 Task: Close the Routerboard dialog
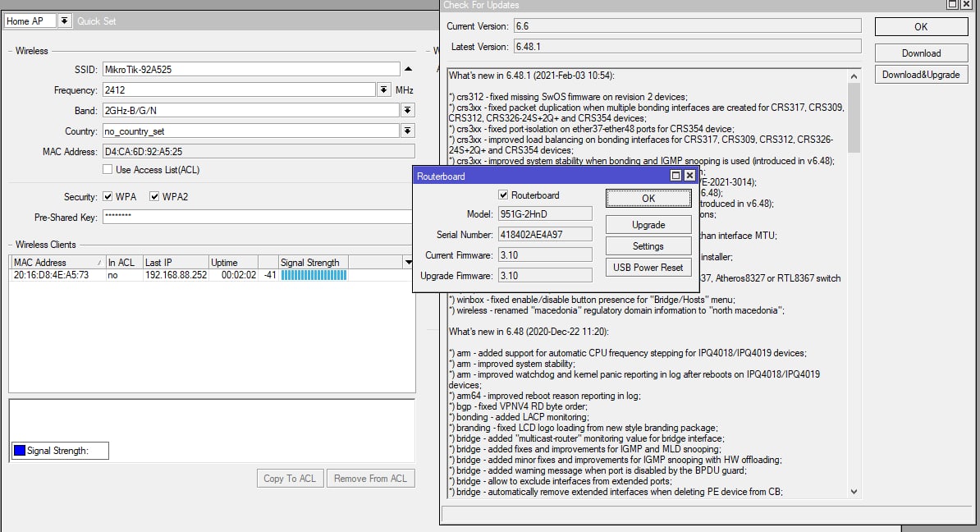point(690,176)
